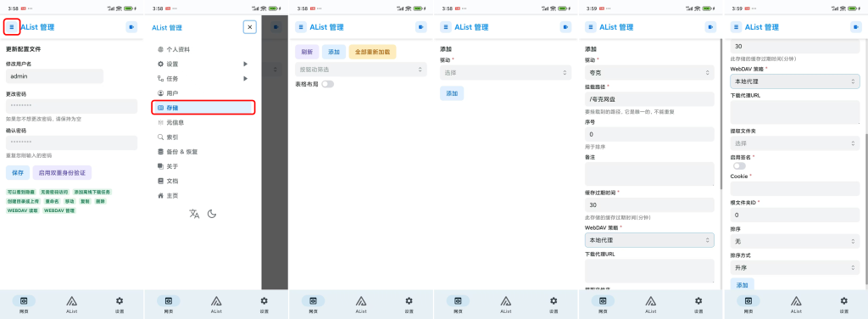868x319 pixels.
Task: Click the WEBDAV 管理 permission tag
Action: [x=59, y=210]
